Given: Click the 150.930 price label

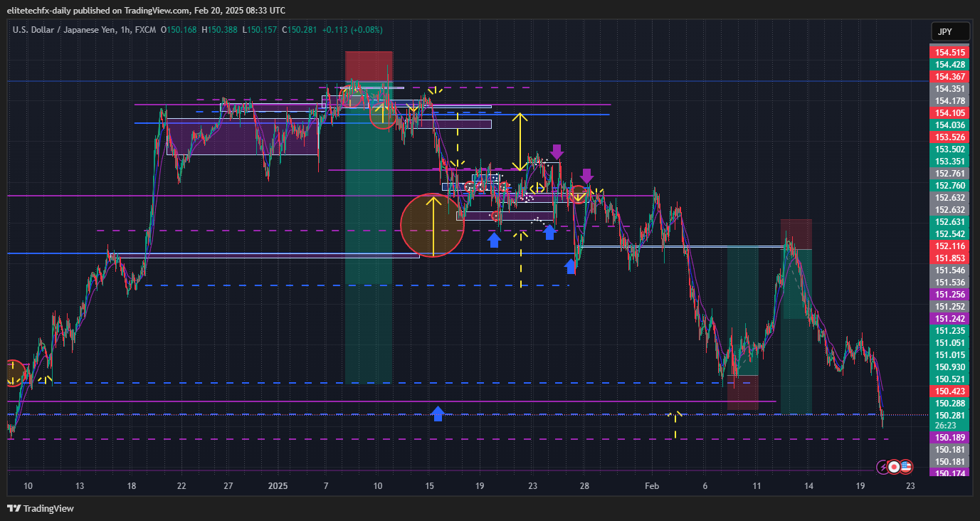Looking at the screenshot, I should [x=950, y=367].
